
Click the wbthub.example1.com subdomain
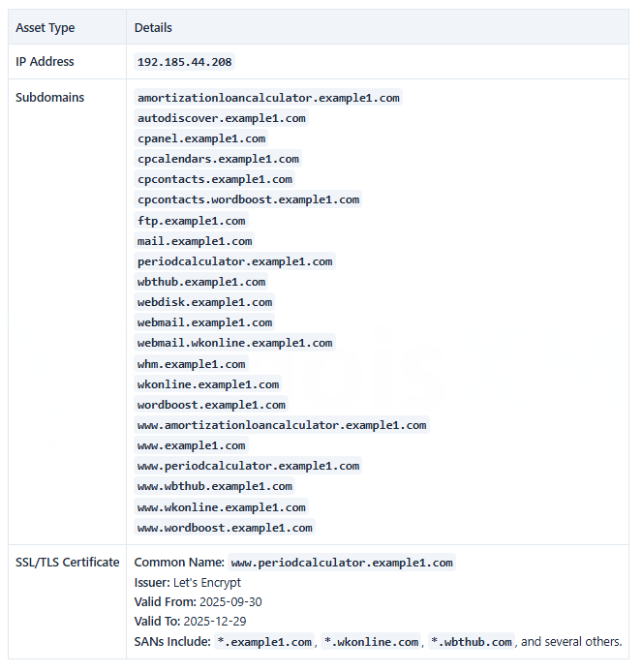click(x=201, y=282)
